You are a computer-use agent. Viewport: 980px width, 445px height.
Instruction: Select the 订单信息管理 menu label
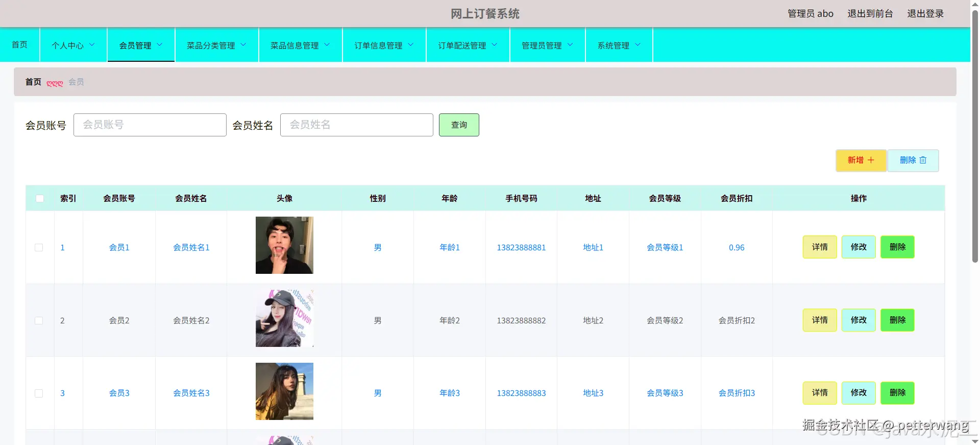tap(378, 45)
